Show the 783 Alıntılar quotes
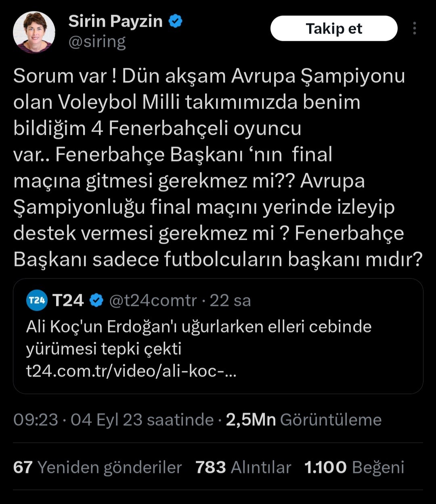The image size is (436, 504). click(x=243, y=467)
